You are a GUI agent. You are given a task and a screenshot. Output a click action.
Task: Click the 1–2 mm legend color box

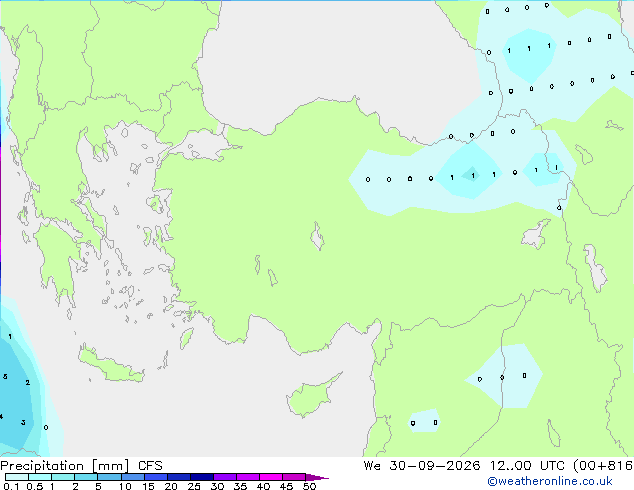click(x=63, y=477)
